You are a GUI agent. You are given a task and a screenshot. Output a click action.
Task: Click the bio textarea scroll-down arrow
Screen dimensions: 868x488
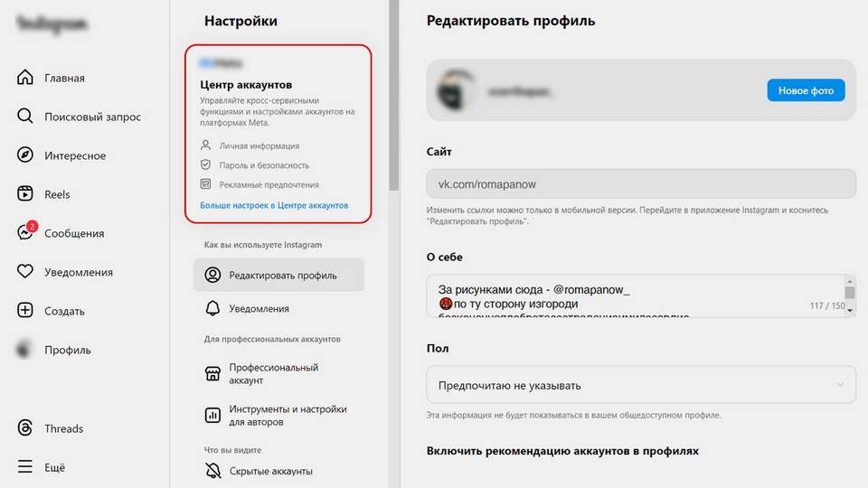850,311
